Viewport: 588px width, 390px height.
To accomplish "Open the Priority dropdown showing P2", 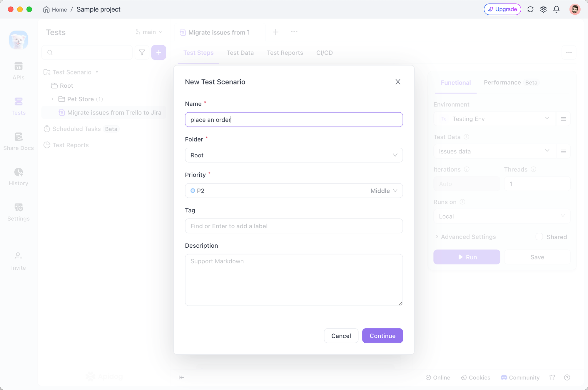I will [x=294, y=191].
